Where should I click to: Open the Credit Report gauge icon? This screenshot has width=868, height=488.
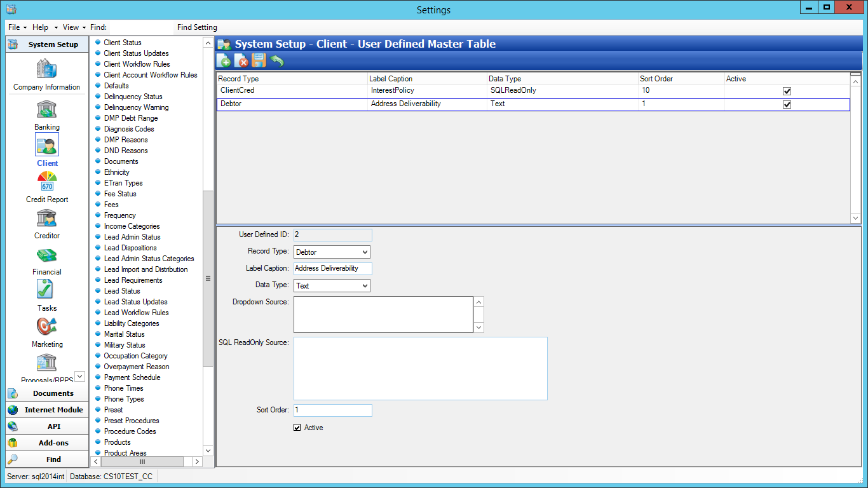point(47,181)
